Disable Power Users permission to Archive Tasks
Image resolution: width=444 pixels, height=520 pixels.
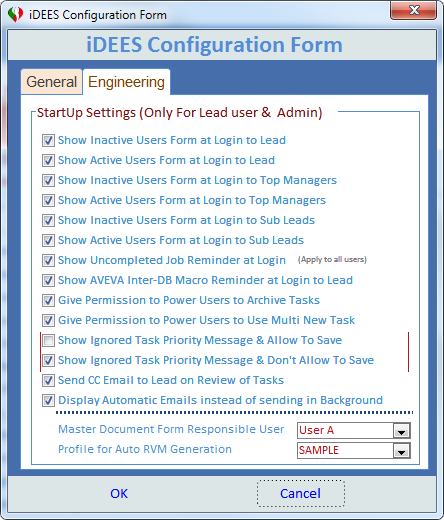pyautogui.click(x=48, y=300)
